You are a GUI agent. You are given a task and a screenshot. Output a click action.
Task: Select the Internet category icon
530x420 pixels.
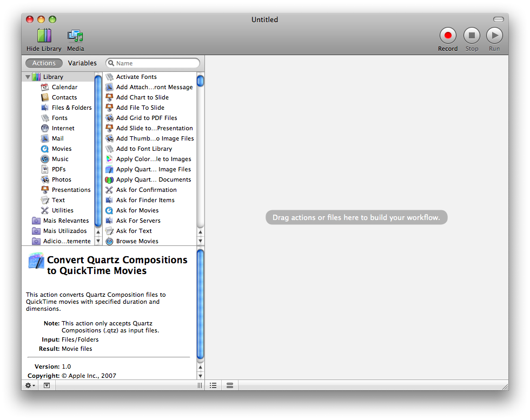(x=44, y=128)
